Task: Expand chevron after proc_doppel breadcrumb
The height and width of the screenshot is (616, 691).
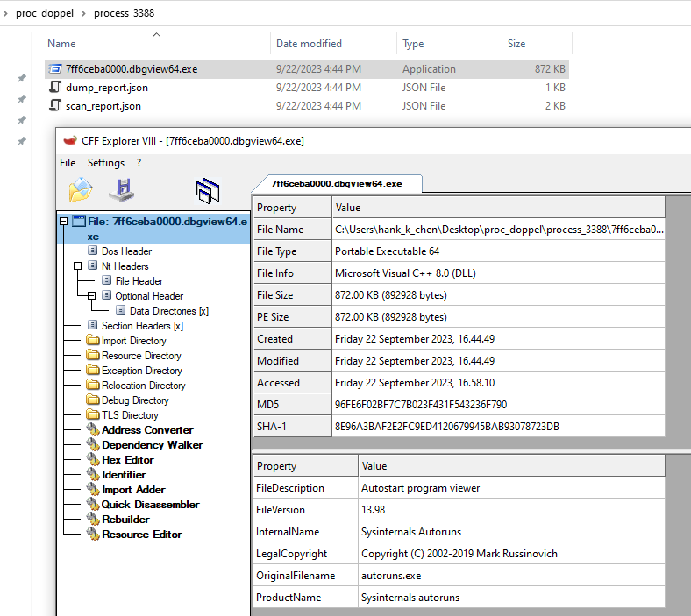Action: (83, 13)
